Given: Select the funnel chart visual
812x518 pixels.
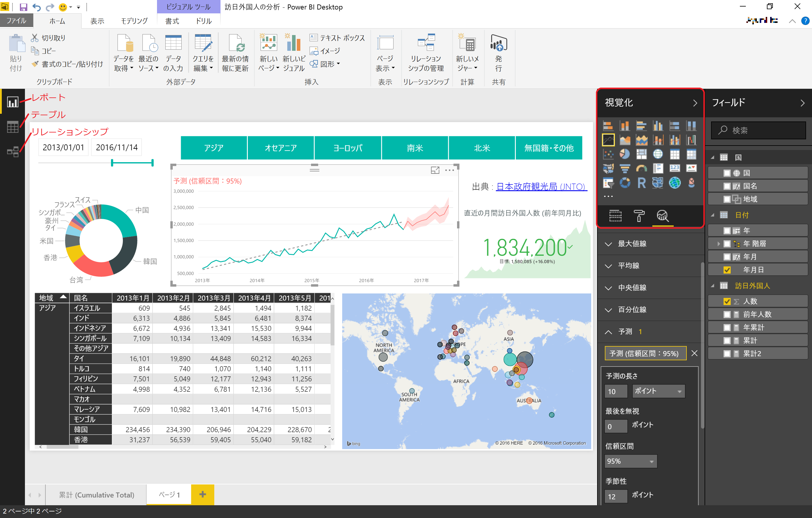Looking at the screenshot, I should [x=624, y=168].
